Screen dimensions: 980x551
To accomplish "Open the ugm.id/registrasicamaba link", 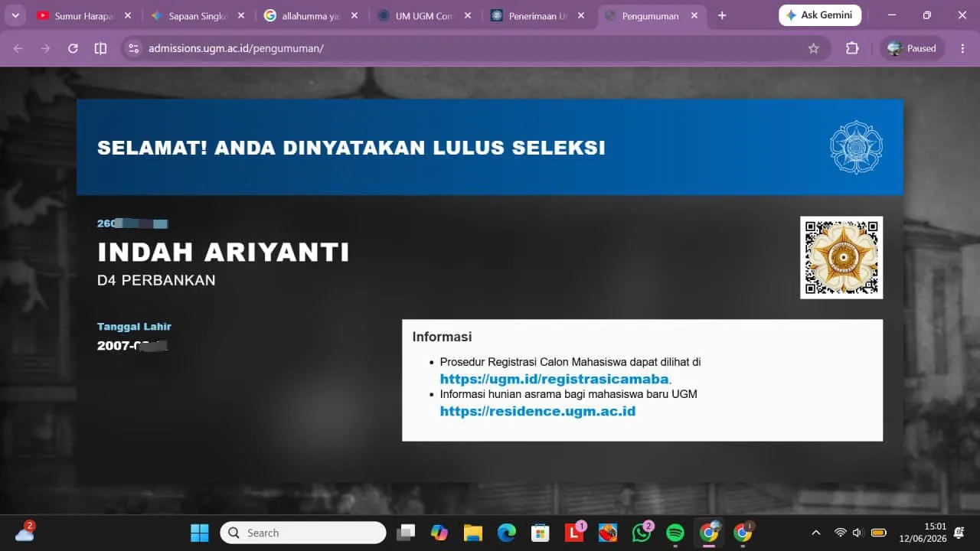I will 554,379.
